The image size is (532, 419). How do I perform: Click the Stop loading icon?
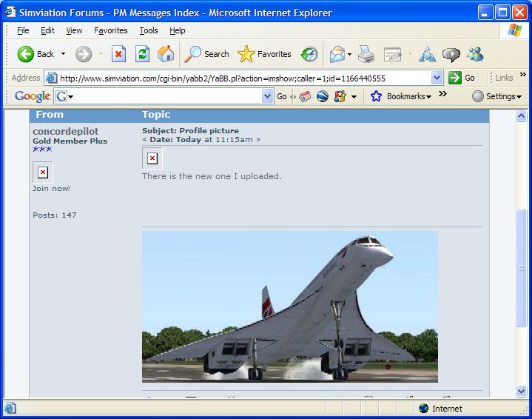pos(118,54)
